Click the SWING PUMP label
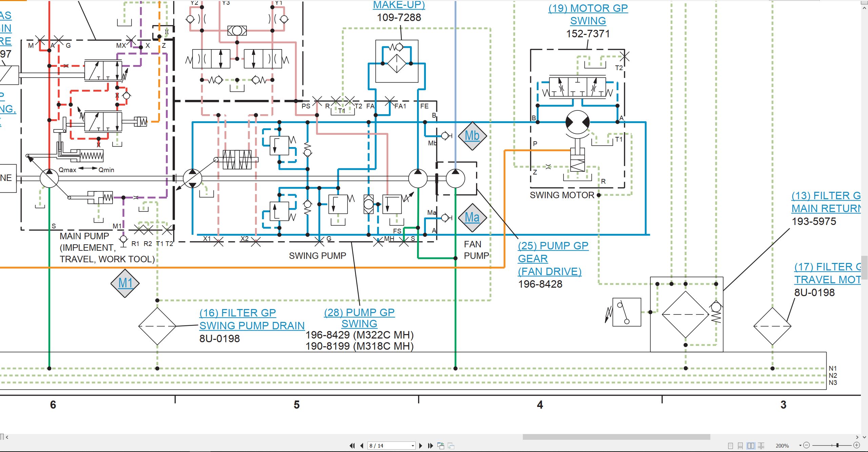Screen dimensions: 868x452 (x=317, y=255)
